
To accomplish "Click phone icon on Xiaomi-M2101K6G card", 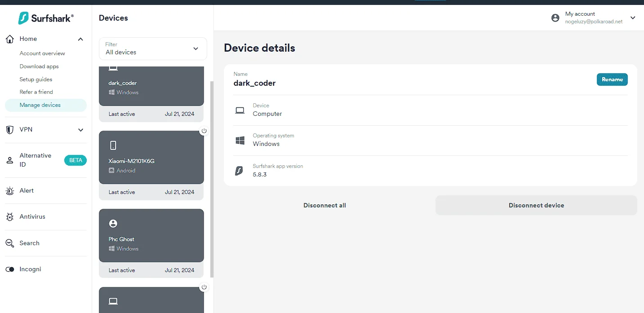I will (113, 145).
